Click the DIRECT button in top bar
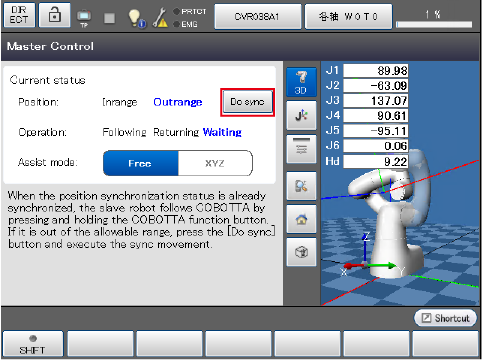 [19, 15]
